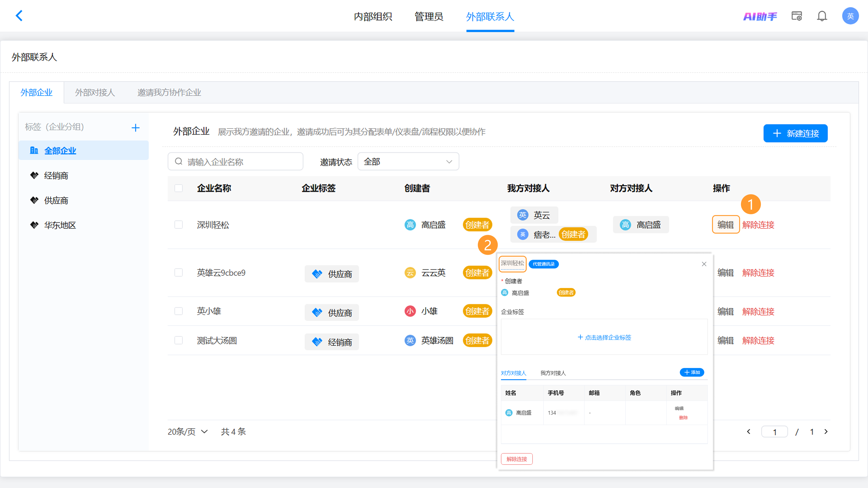Click 小雄 creator avatar icon
868x488 pixels.
[410, 311]
